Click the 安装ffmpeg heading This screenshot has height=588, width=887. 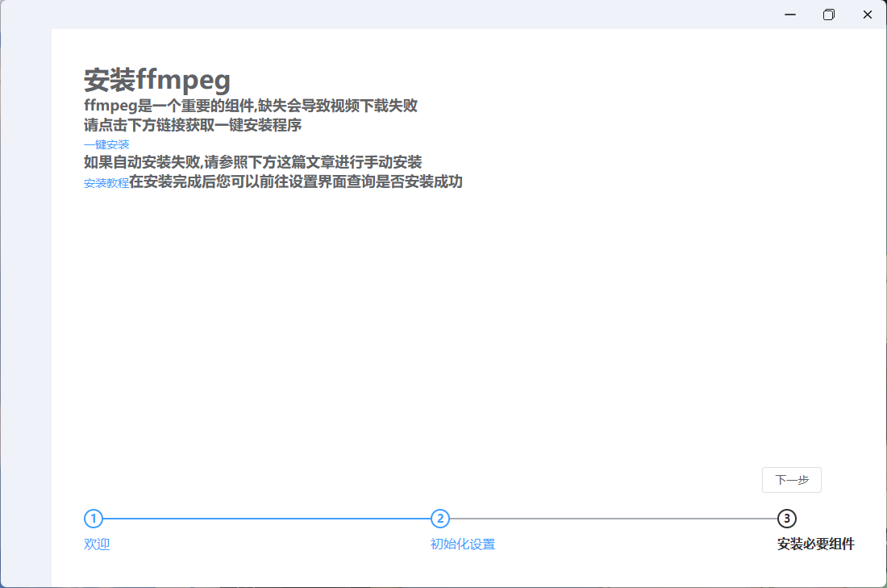[x=157, y=79]
